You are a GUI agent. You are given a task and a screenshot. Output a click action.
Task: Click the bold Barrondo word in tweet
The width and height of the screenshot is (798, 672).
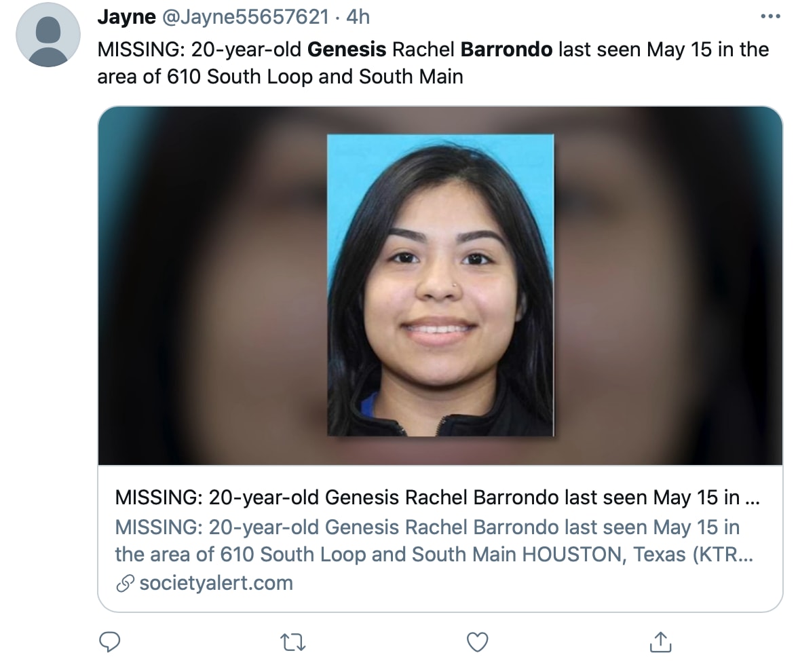coord(506,50)
